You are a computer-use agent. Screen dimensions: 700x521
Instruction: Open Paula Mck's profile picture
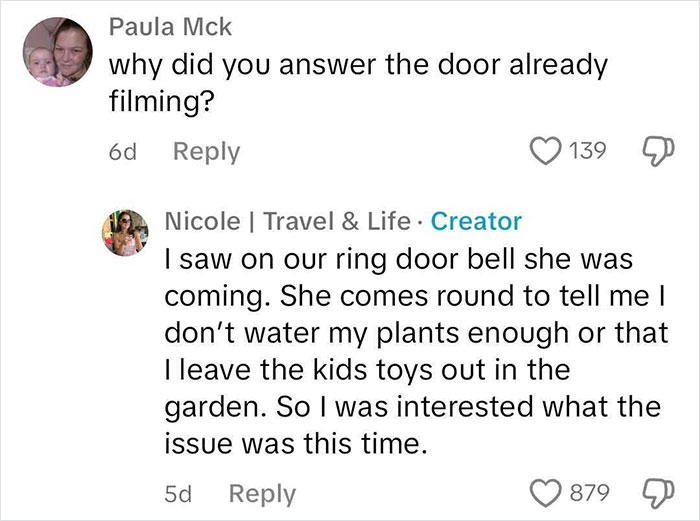pos(59,53)
